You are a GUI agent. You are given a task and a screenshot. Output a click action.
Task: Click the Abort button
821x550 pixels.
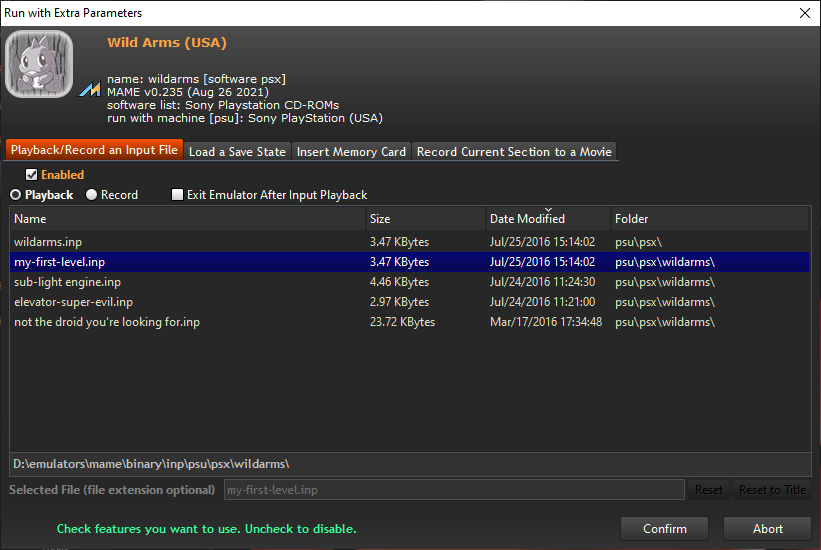(x=767, y=529)
